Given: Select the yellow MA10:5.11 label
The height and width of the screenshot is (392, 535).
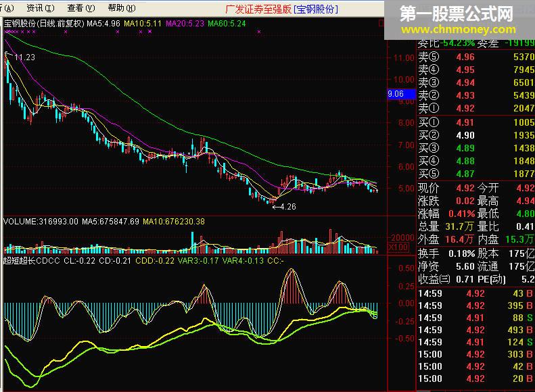Looking at the screenshot, I should (x=142, y=24).
